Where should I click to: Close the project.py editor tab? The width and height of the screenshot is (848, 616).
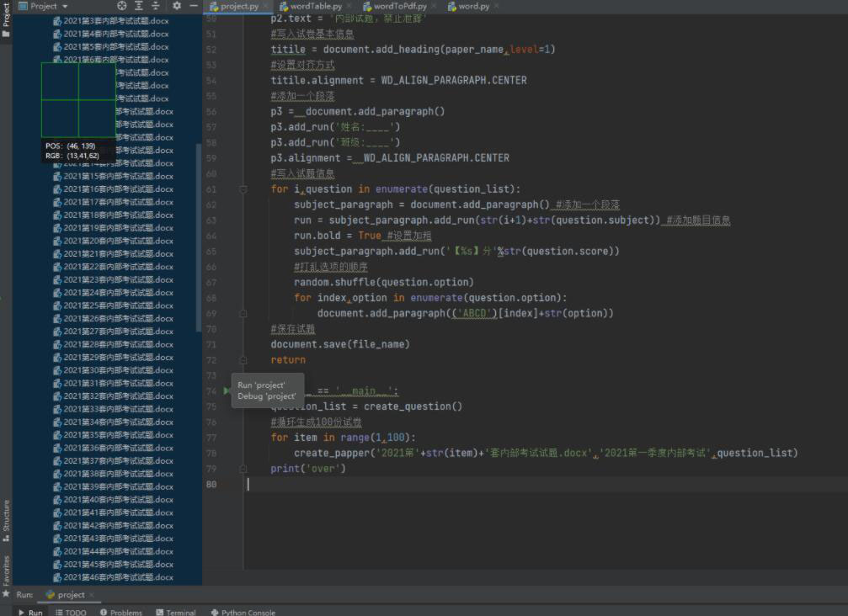pyautogui.click(x=266, y=7)
